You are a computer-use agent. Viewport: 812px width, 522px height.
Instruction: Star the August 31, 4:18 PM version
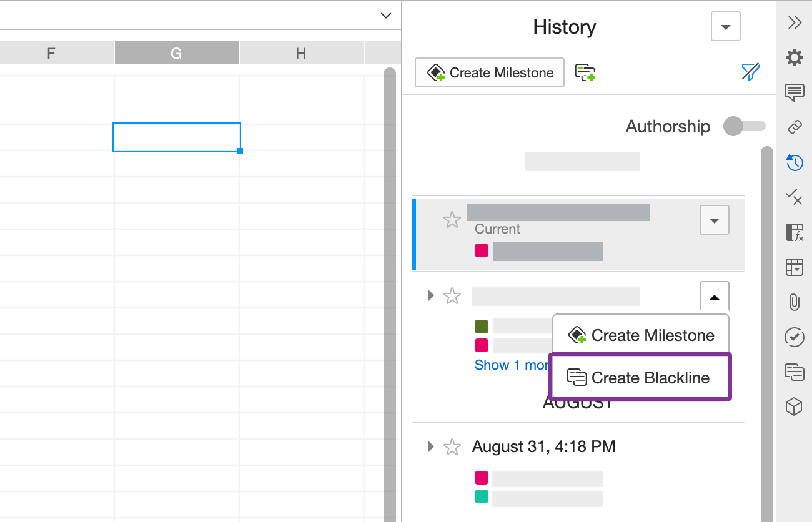pos(452,447)
